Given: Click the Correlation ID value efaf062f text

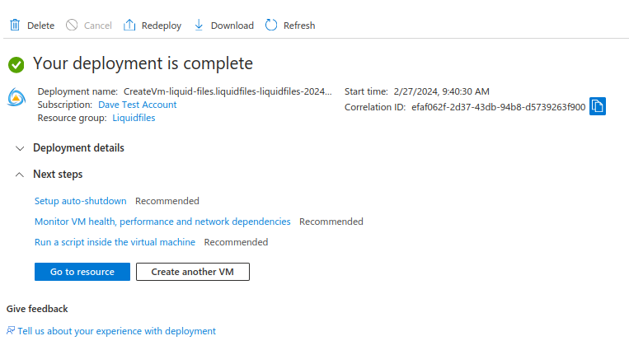Looking at the screenshot, I should pos(498,107).
